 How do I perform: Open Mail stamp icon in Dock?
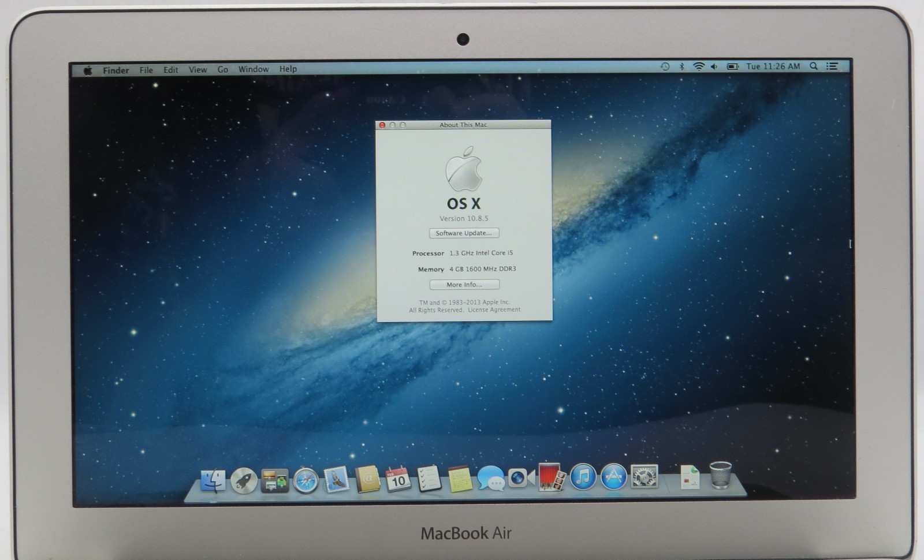[336, 480]
